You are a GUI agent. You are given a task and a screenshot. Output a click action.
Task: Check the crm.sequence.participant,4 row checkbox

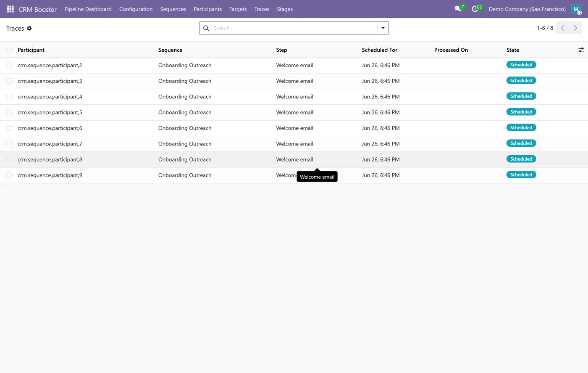(x=9, y=97)
